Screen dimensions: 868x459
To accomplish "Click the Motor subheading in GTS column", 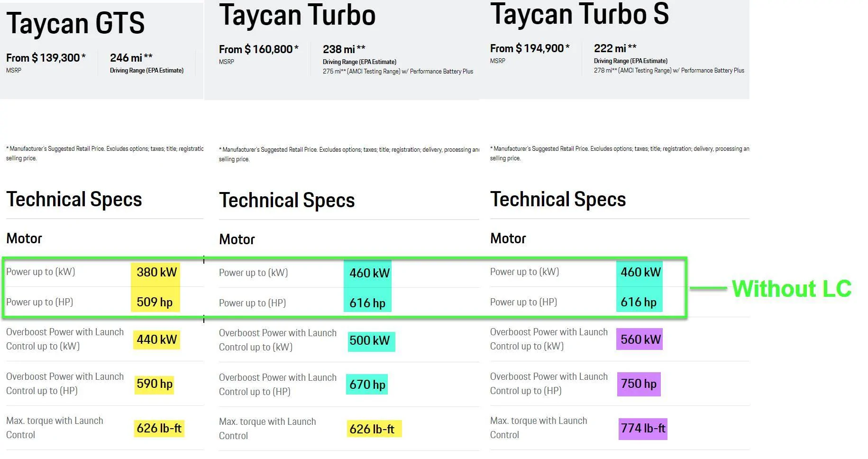I will pos(24,239).
